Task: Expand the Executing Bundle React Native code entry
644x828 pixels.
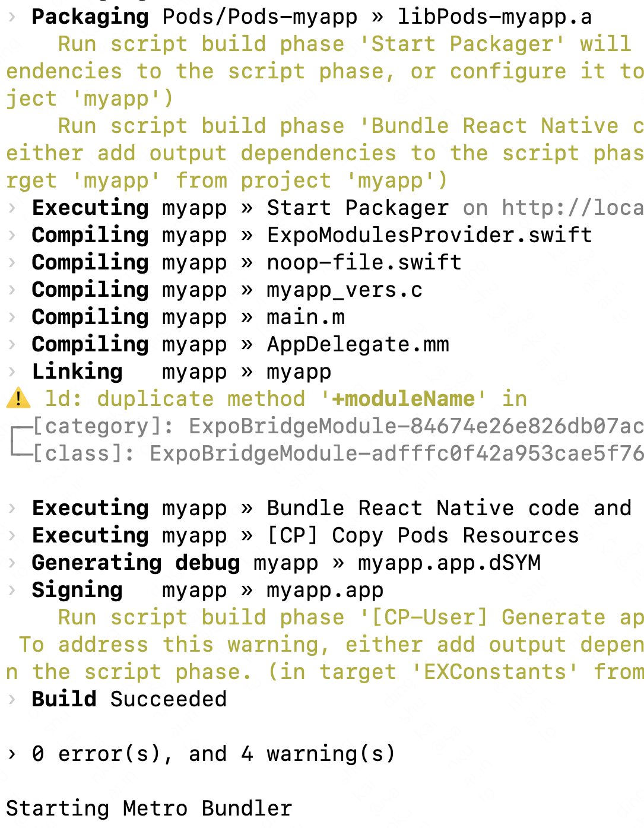Action: click(11, 507)
